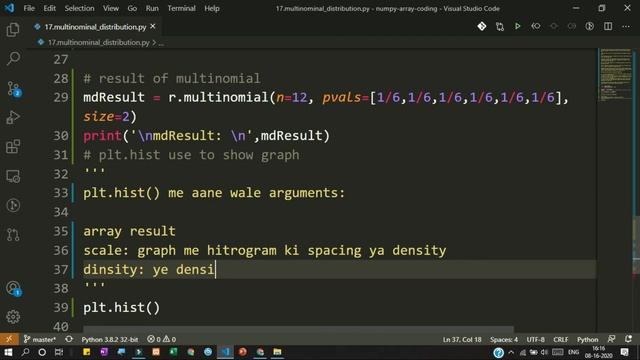Image resolution: width=640 pixels, height=360 pixels.
Task: Change file encoding UTF-8
Action: [x=536, y=339]
